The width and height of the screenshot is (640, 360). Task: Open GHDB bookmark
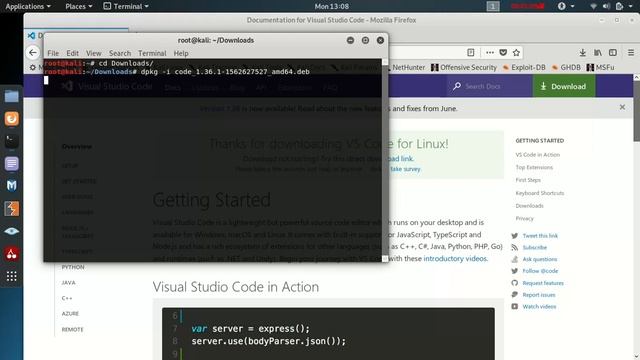566,67
